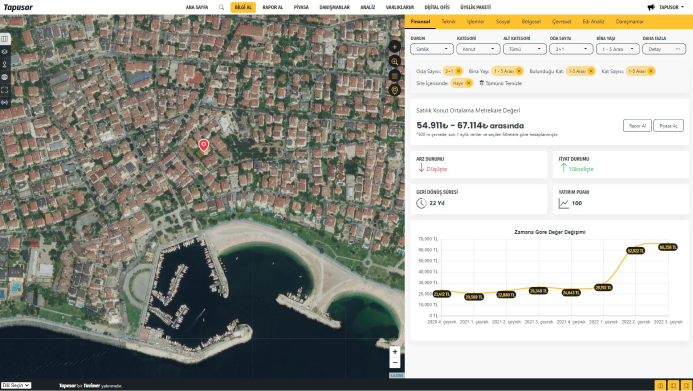Open DİJİTAL OFİS in the top navigation
The width and height of the screenshot is (693, 391).
[x=437, y=8]
